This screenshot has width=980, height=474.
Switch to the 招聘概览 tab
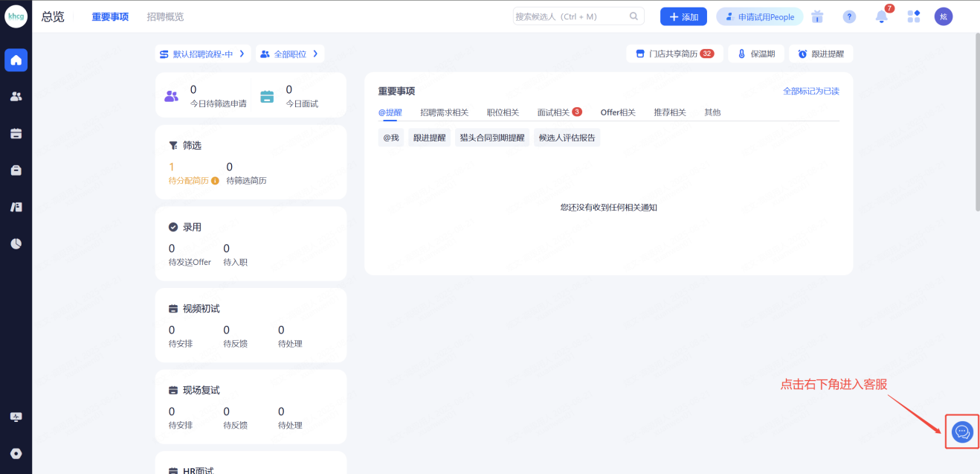(165, 17)
